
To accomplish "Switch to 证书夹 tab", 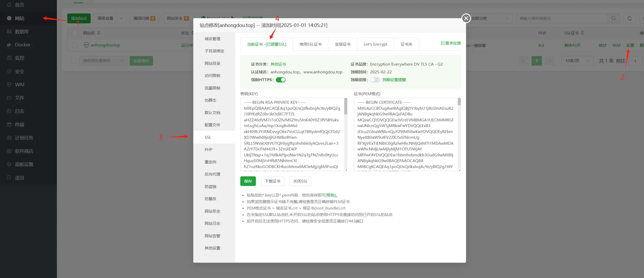I will (x=406, y=44).
